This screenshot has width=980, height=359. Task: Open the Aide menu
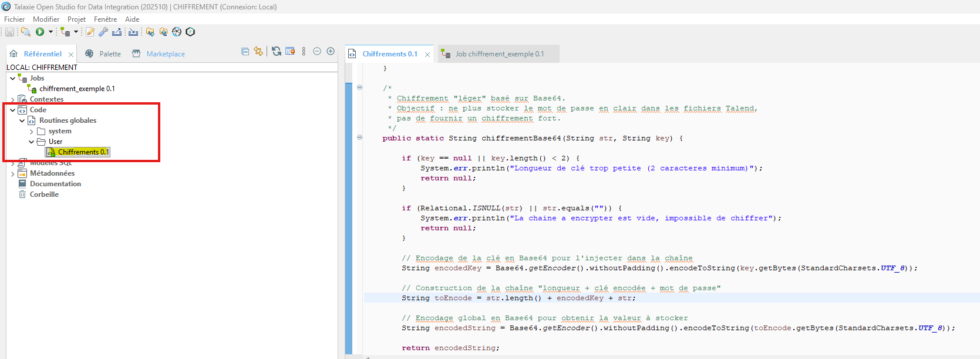pos(132,19)
